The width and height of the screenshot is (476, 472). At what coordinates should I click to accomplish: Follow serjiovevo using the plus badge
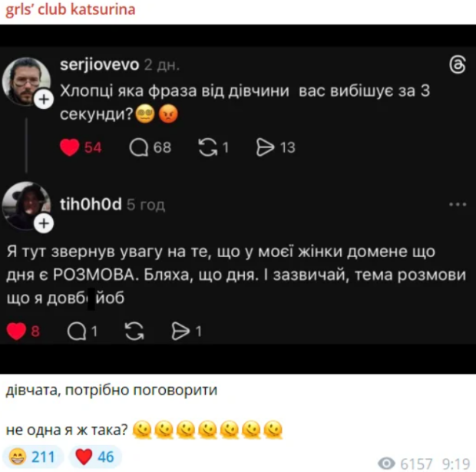click(x=44, y=99)
